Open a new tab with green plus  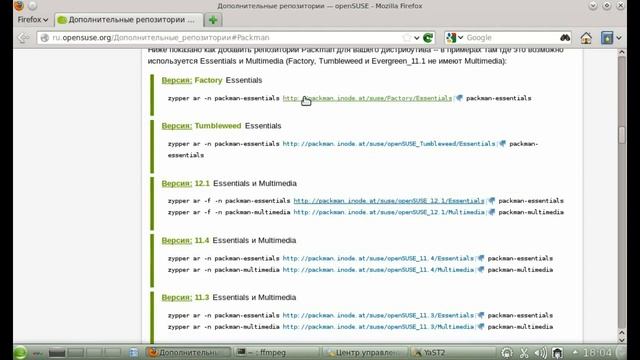point(213,20)
